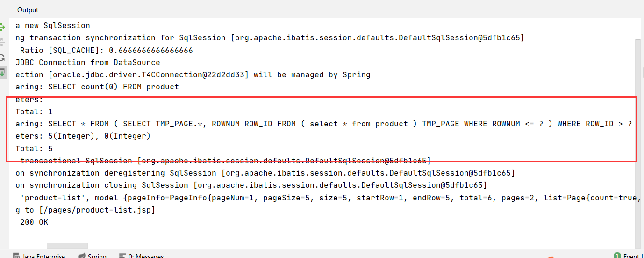Click the circular refresh arrow gutter icon

[x=2, y=58]
